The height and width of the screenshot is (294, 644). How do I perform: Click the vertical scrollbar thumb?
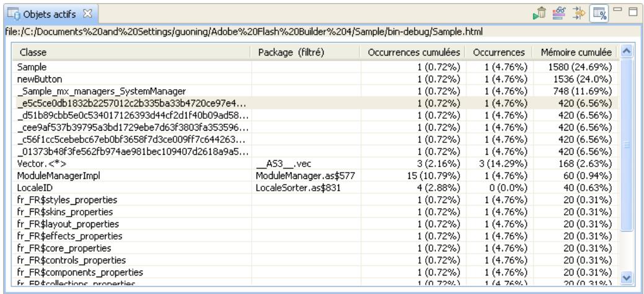click(x=627, y=144)
